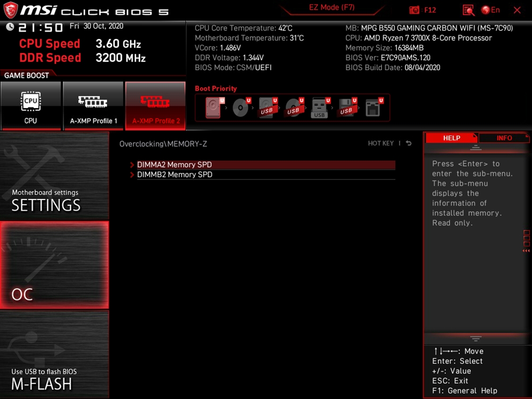Click the CPU Core Temperature reading
Image resolution: width=532 pixels, height=399 pixels.
pyautogui.click(x=243, y=28)
